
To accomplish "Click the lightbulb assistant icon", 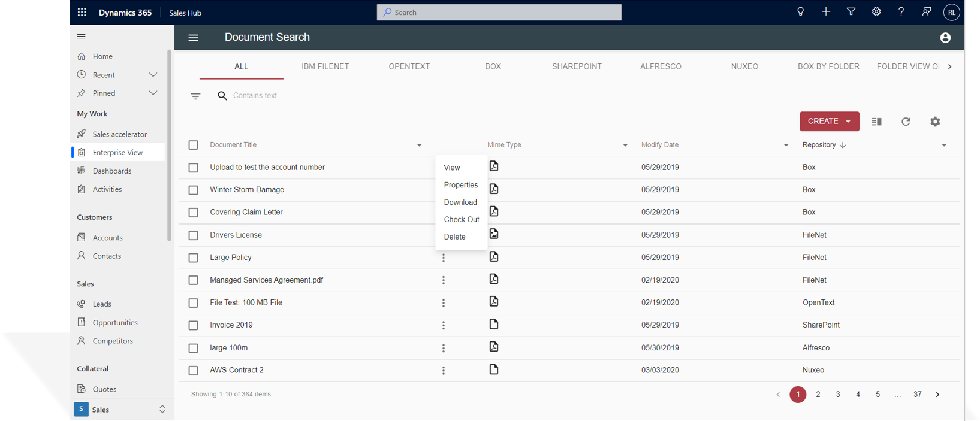I will 800,11.
